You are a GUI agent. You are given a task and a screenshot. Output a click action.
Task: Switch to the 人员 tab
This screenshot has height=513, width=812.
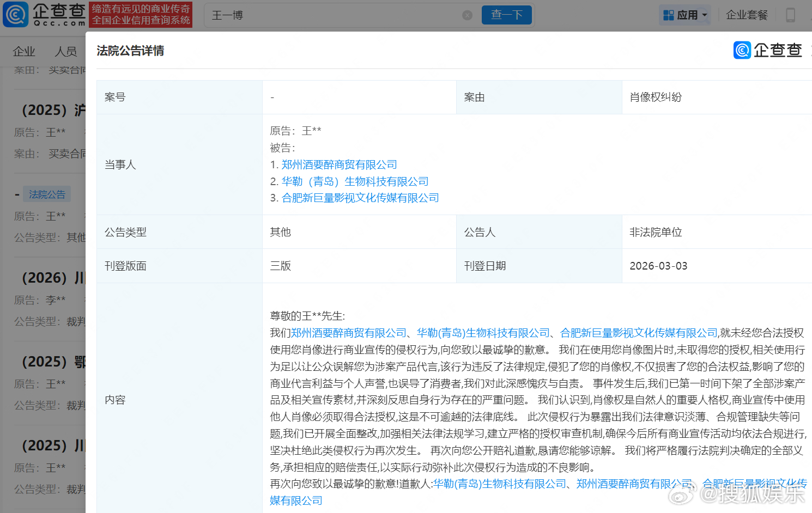[66, 51]
